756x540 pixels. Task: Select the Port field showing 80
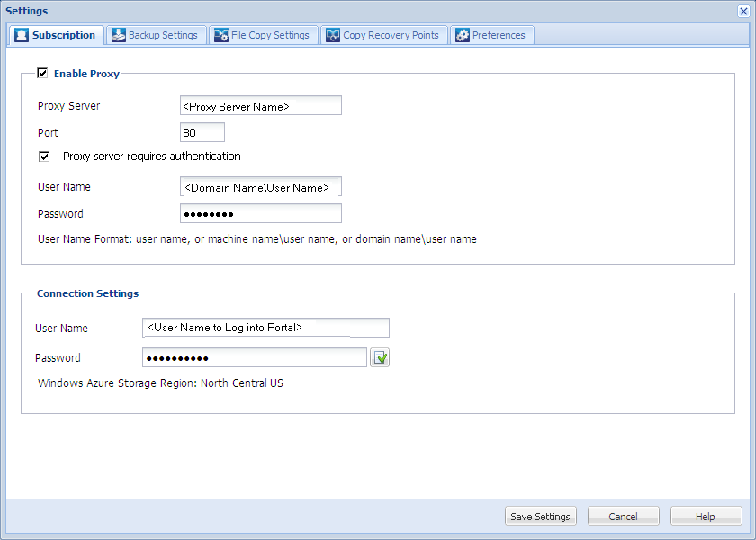(202, 131)
